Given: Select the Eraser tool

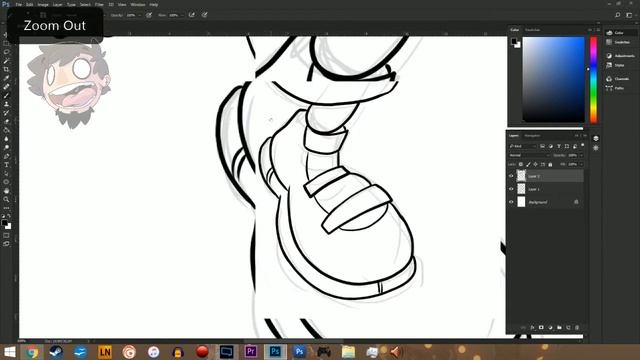Looking at the screenshot, I should pos(7,121).
